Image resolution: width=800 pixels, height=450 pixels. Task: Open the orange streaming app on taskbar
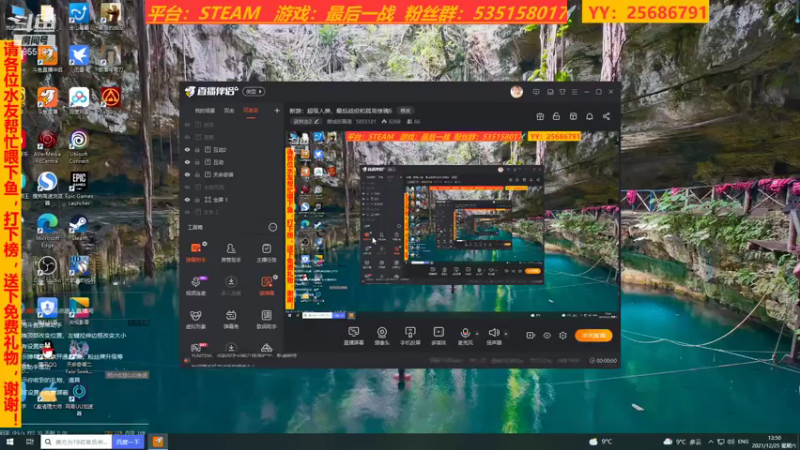point(158,442)
